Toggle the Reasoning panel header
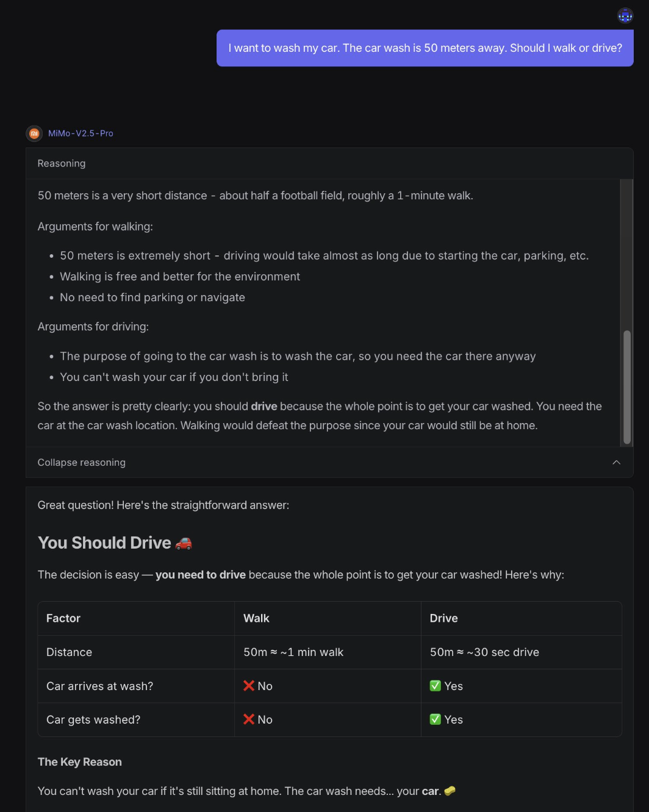The width and height of the screenshot is (649, 812). coord(62,163)
